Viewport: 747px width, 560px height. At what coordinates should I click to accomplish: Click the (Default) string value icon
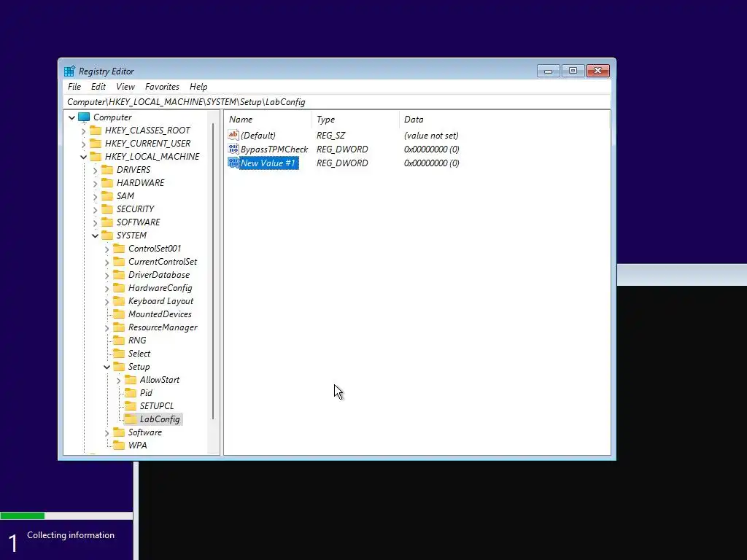[x=233, y=135]
